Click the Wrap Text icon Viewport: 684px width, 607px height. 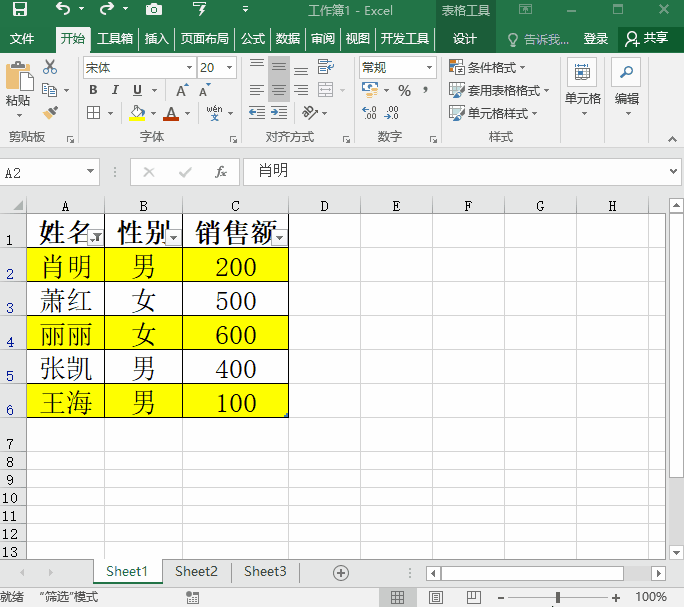[x=325, y=67]
